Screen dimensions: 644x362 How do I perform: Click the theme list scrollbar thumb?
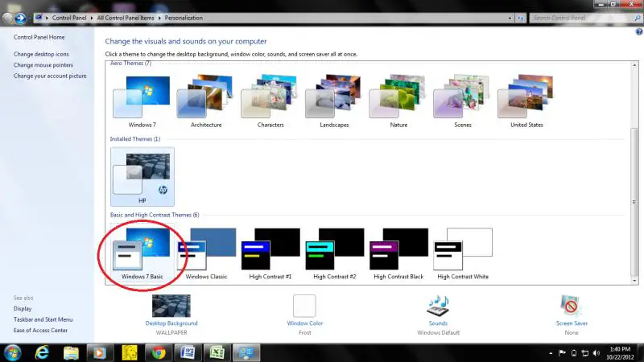tap(634, 203)
